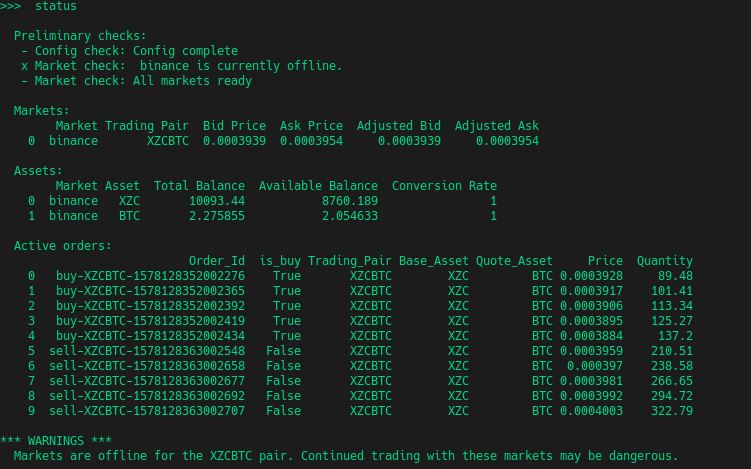Select order quantity 89.48
The image size is (751, 469).
coord(675,276)
